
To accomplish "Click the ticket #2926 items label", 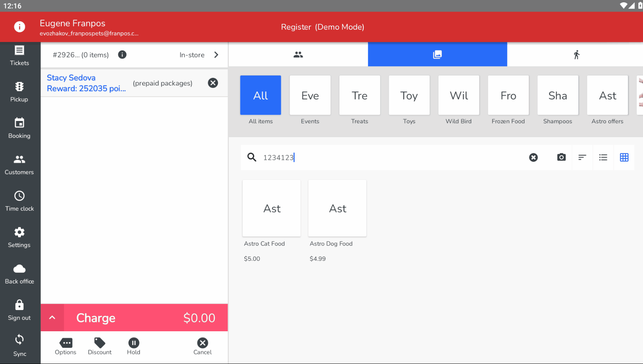I will (81, 55).
